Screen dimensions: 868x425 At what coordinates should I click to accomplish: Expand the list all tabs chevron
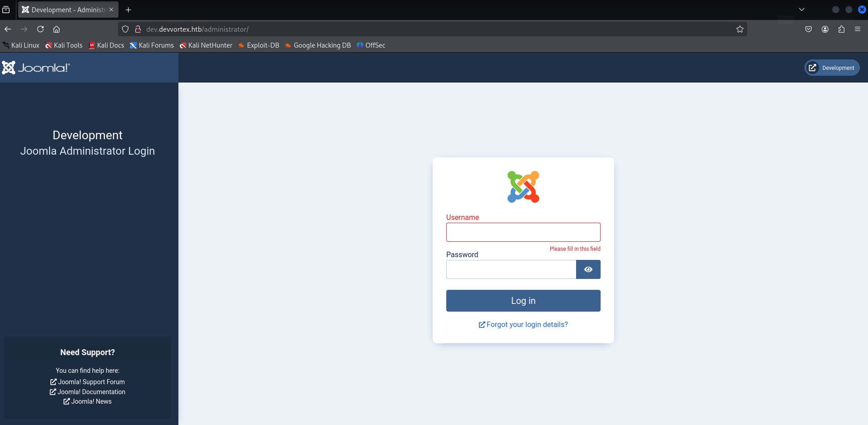(x=802, y=10)
